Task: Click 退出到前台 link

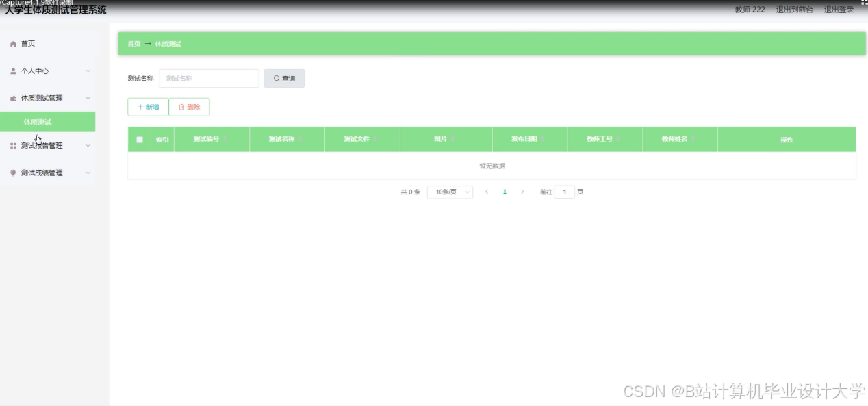Action: point(795,10)
